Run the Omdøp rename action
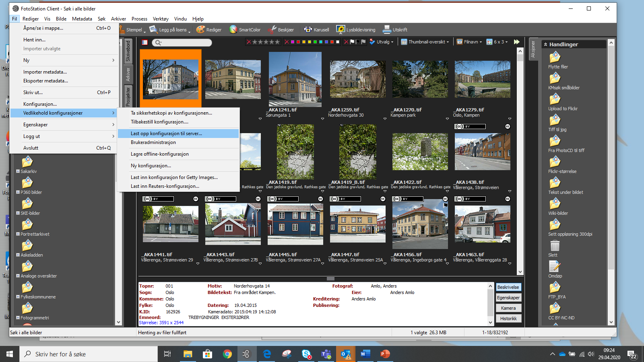The height and width of the screenshot is (362, 644). point(555,267)
